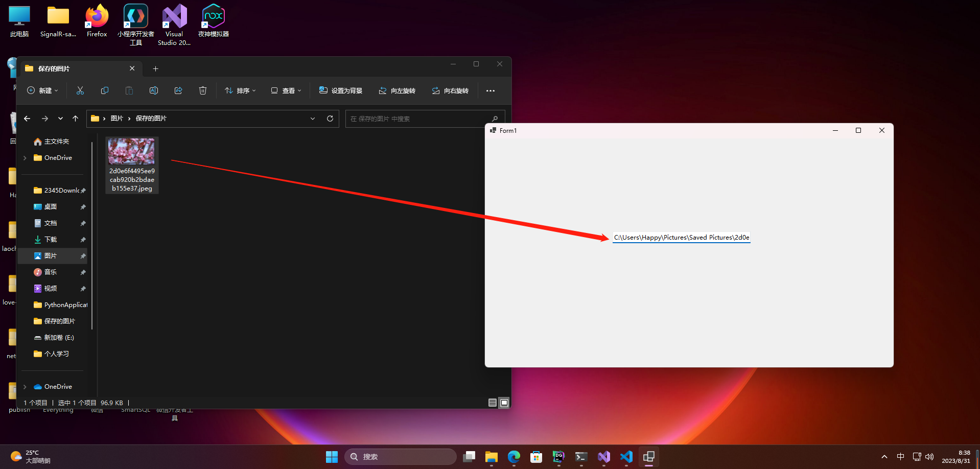Open VS Code from the taskbar
Viewport: 980px width, 469px height.
click(626, 457)
